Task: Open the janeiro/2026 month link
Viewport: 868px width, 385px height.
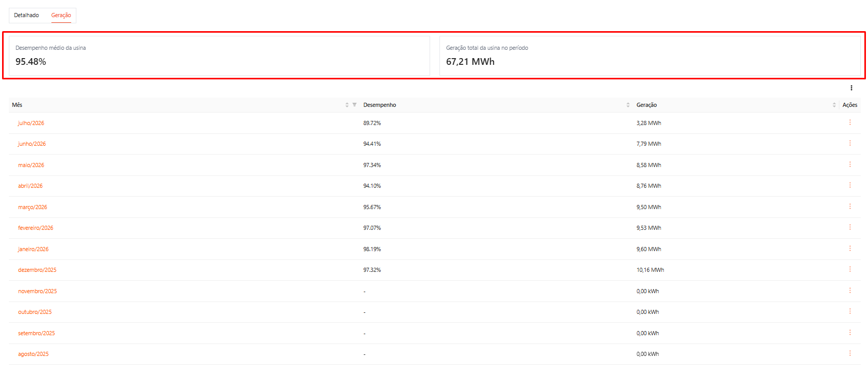Action: [33, 250]
